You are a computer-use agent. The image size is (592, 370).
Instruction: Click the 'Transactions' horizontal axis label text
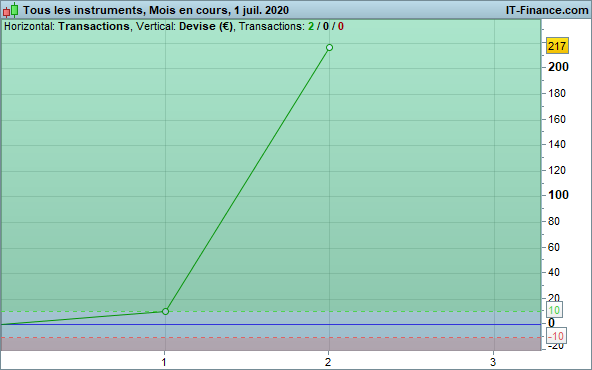[x=94, y=26]
